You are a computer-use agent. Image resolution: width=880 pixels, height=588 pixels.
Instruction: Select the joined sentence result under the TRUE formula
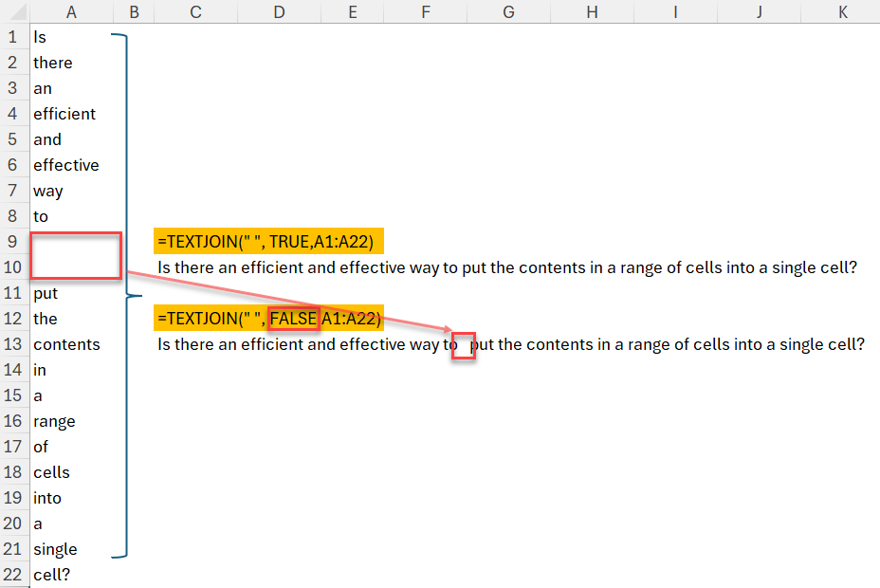507,267
